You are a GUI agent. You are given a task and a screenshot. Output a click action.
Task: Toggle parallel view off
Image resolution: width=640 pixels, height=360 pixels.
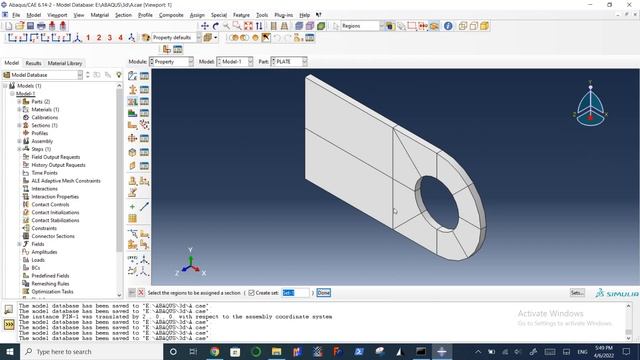[x=273, y=26]
